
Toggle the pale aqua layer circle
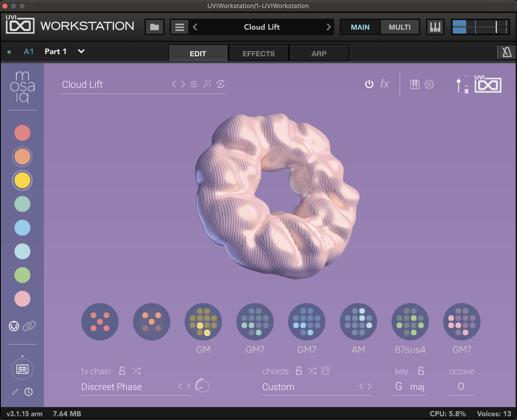pyautogui.click(x=22, y=251)
